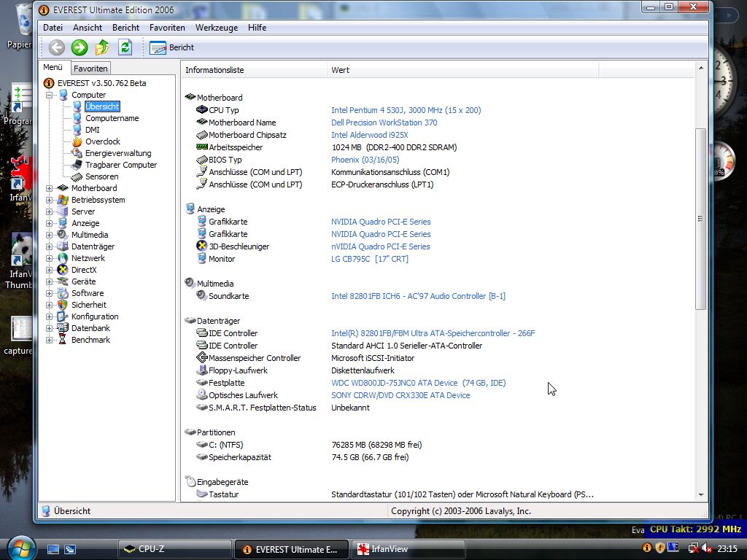The width and height of the screenshot is (747, 560).
Task: Click the Informationsliste column header
Action: coord(254,70)
